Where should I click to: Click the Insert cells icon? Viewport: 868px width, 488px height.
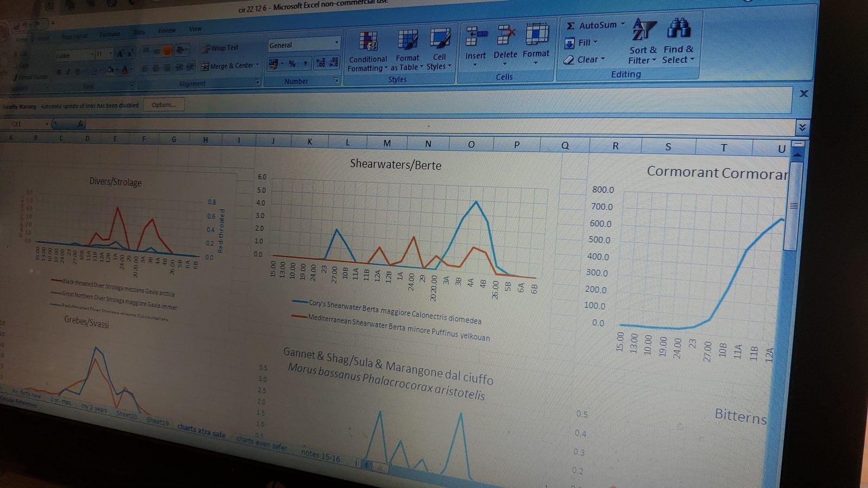click(476, 37)
